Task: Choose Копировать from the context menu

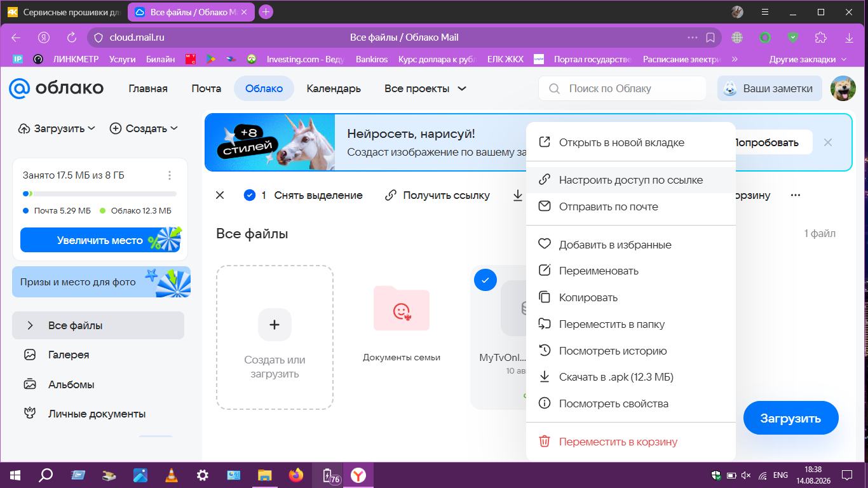Action: click(631, 297)
